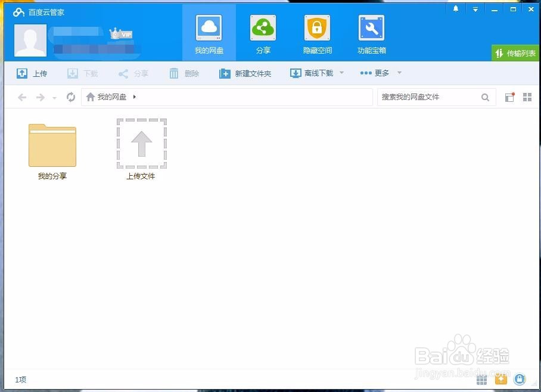541x392 pixels.
Task: Click the user avatar picture
Action: point(30,41)
